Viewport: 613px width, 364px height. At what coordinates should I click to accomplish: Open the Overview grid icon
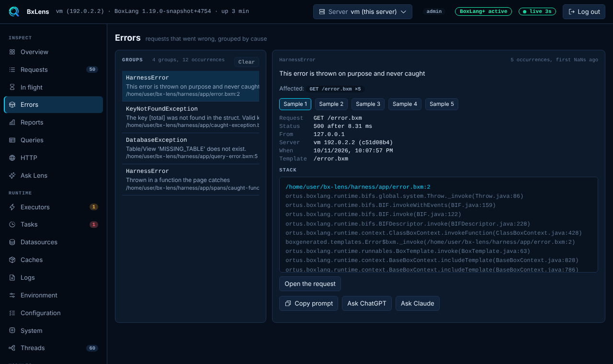click(x=12, y=52)
